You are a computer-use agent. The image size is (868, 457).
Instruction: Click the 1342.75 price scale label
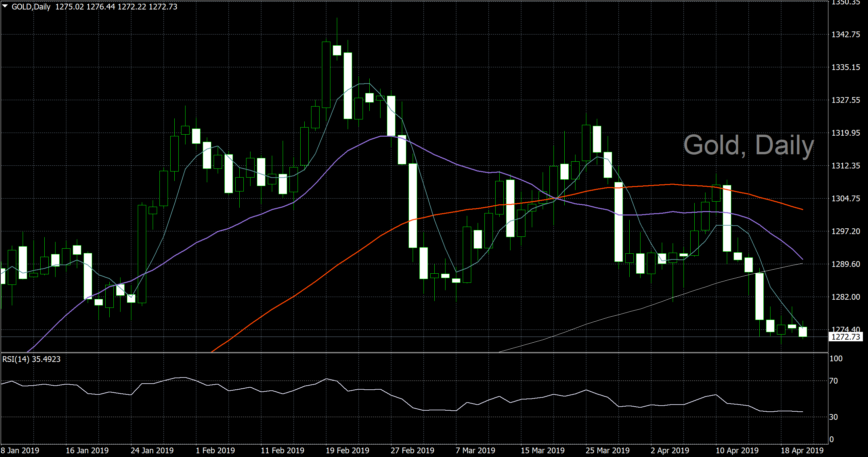(846, 35)
